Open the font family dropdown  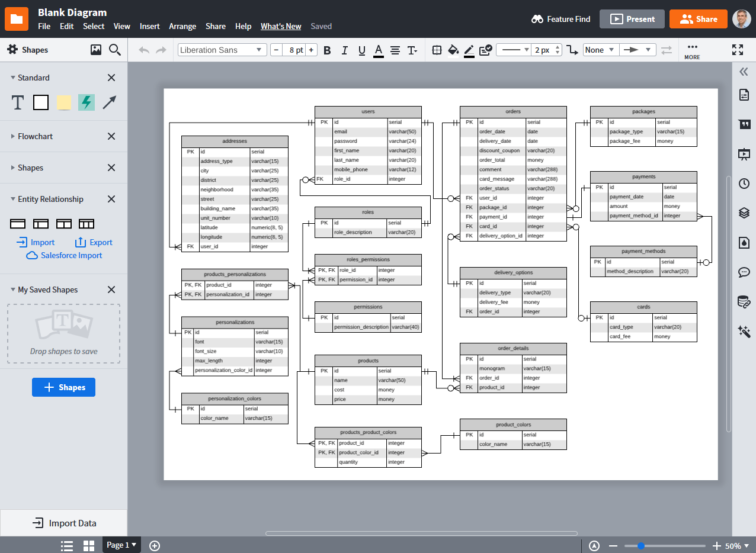(x=222, y=50)
